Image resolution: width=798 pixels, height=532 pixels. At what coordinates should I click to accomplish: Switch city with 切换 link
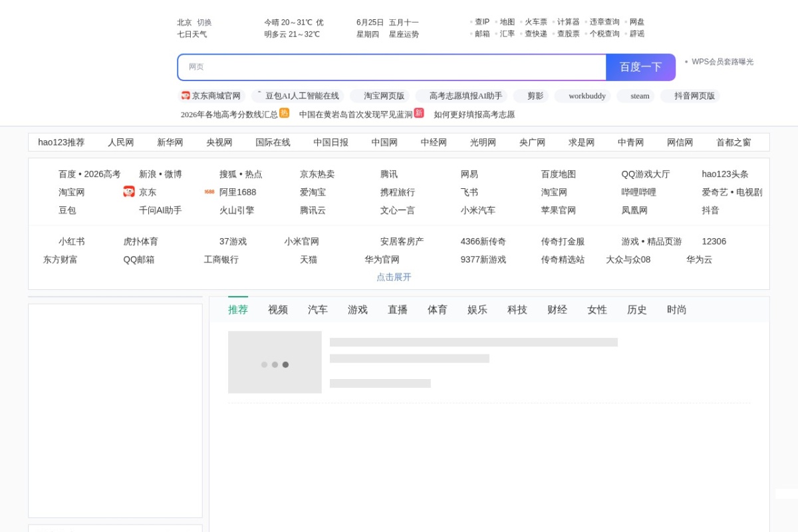(204, 22)
